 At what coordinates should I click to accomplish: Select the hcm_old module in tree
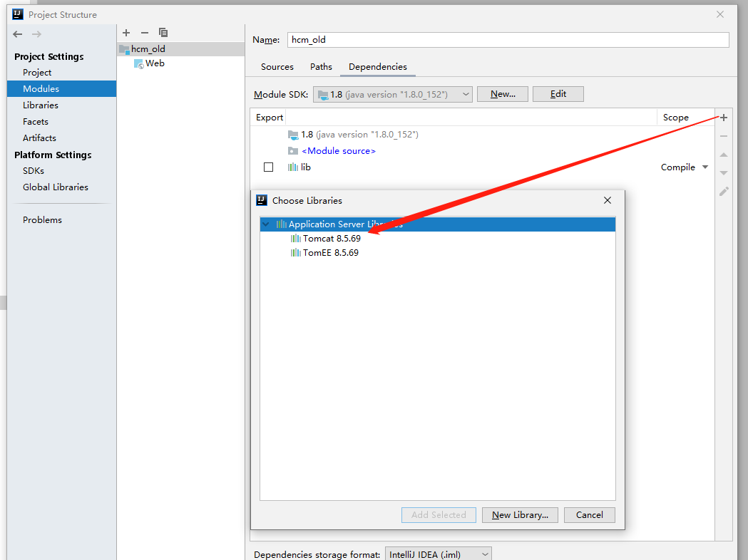tap(181, 48)
